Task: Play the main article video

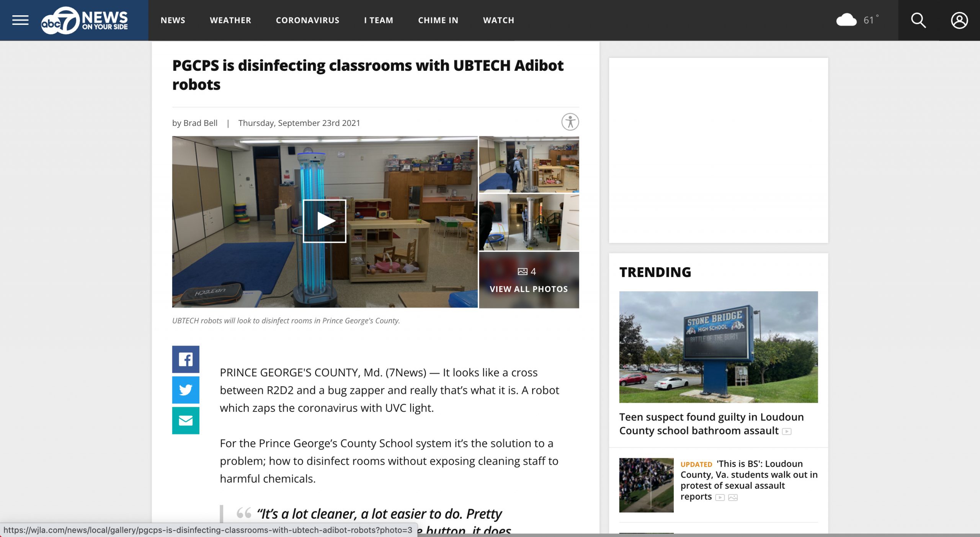Action: [324, 221]
